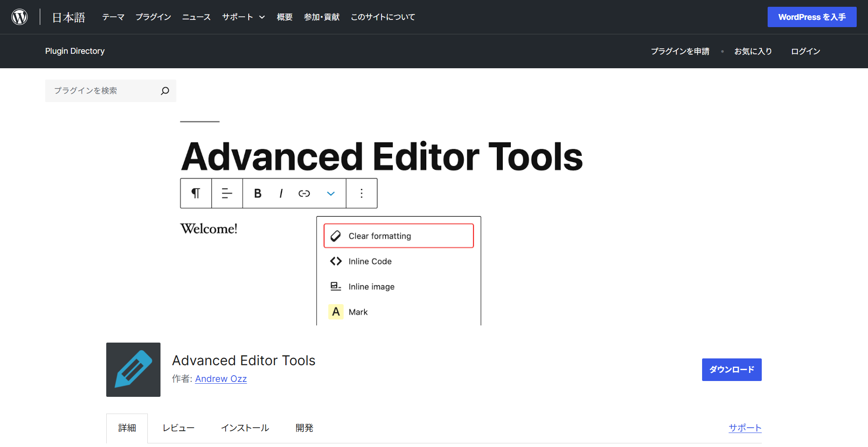Click the paragraph block icon in banner

click(x=196, y=193)
